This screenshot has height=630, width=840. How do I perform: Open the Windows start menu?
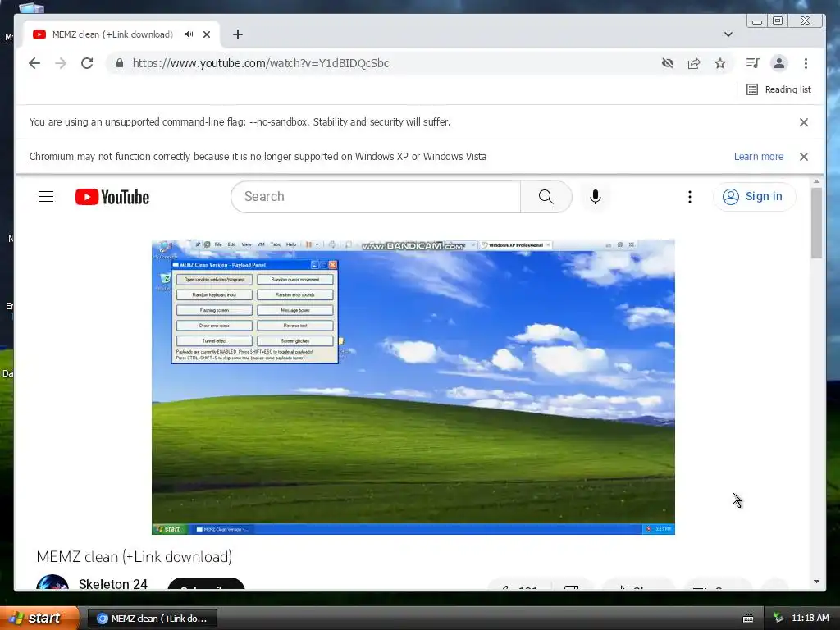point(39,618)
